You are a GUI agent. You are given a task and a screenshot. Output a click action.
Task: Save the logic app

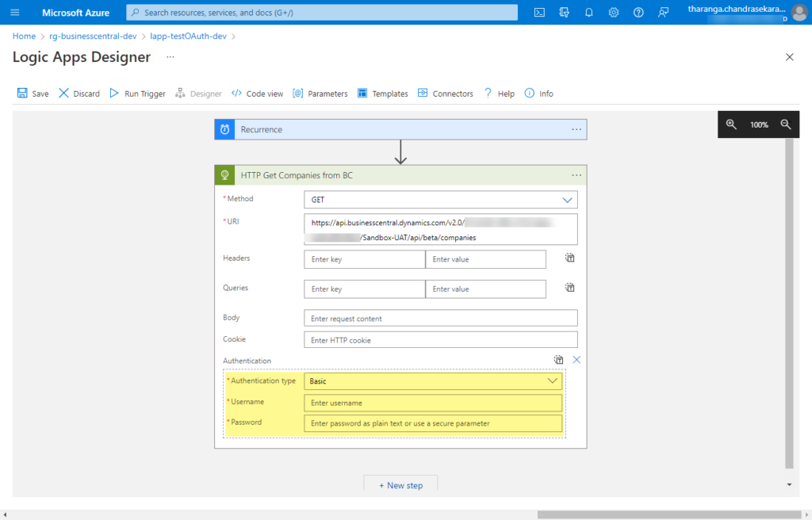click(x=33, y=94)
